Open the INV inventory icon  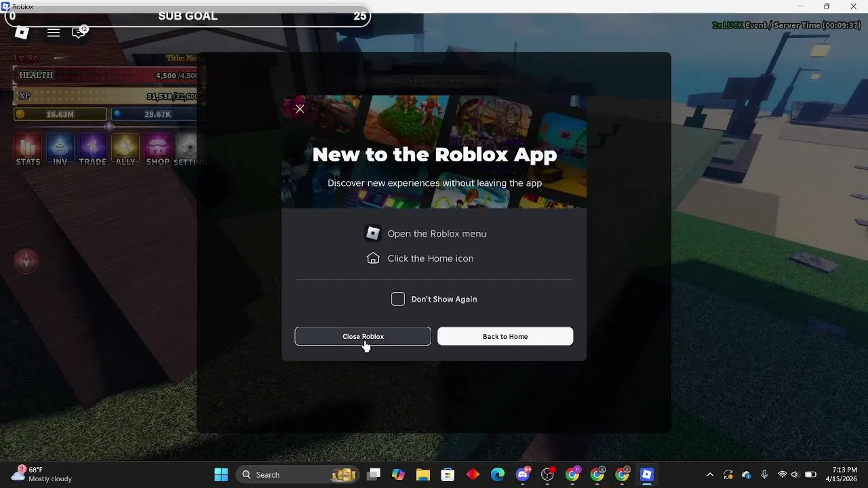[60, 150]
